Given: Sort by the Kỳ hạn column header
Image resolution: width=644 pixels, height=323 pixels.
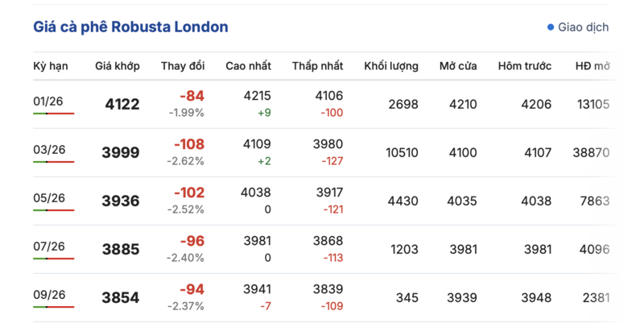Looking at the screenshot, I should (x=50, y=66).
